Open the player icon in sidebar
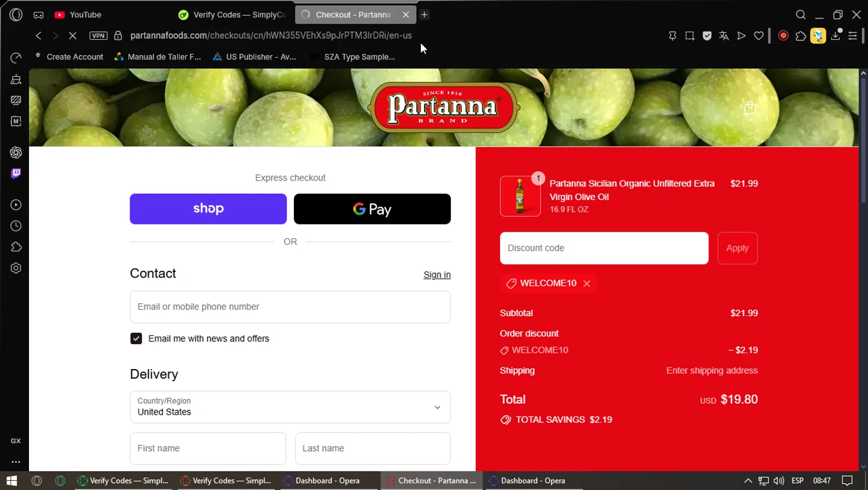Viewport: 868px width, 490px height. [x=16, y=205]
